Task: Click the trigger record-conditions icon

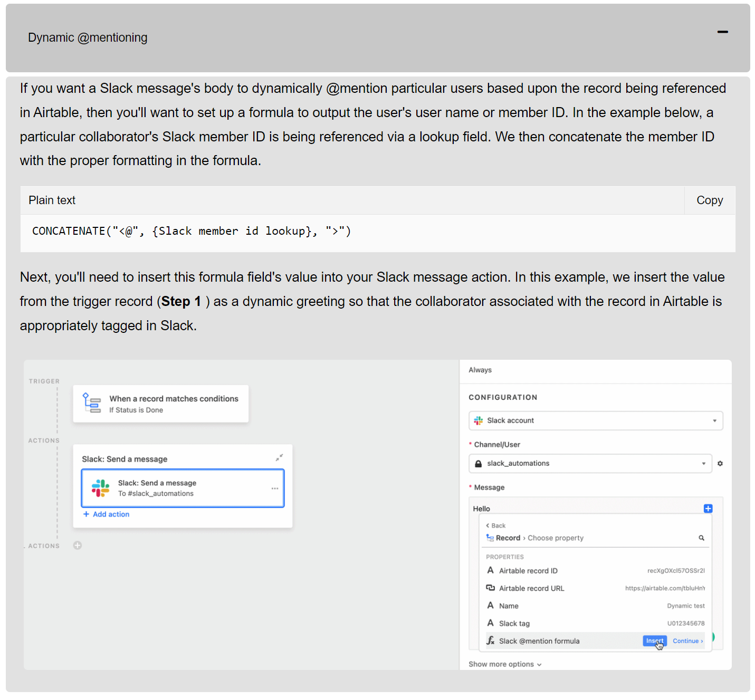Action: pos(92,403)
